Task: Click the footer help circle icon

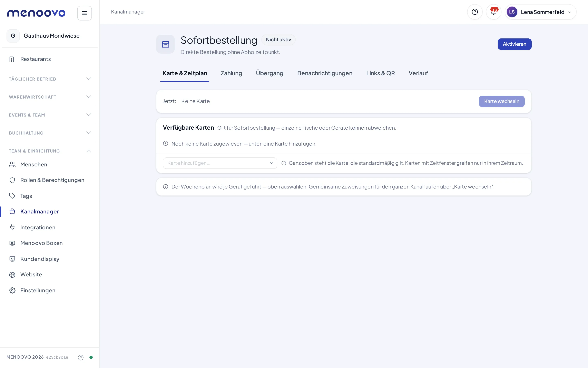Action: (81, 357)
